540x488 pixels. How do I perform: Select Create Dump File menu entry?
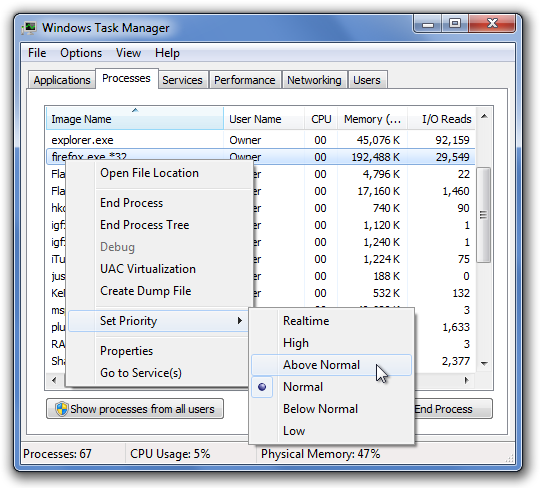[160, 291]
